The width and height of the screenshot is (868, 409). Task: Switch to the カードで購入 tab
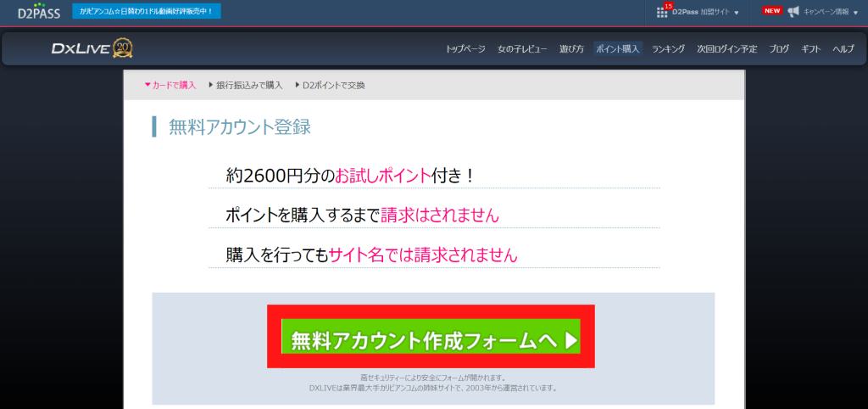[170, 85]
